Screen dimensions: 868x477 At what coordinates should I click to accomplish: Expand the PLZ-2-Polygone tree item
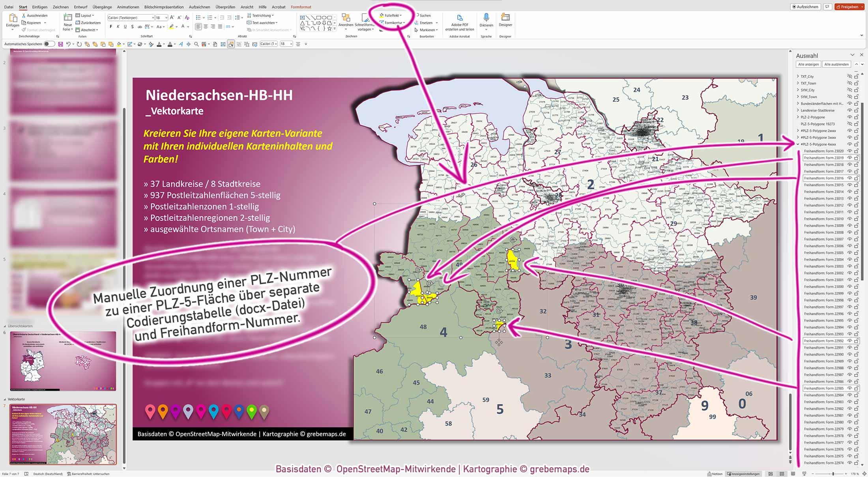(x=798, y=117)
